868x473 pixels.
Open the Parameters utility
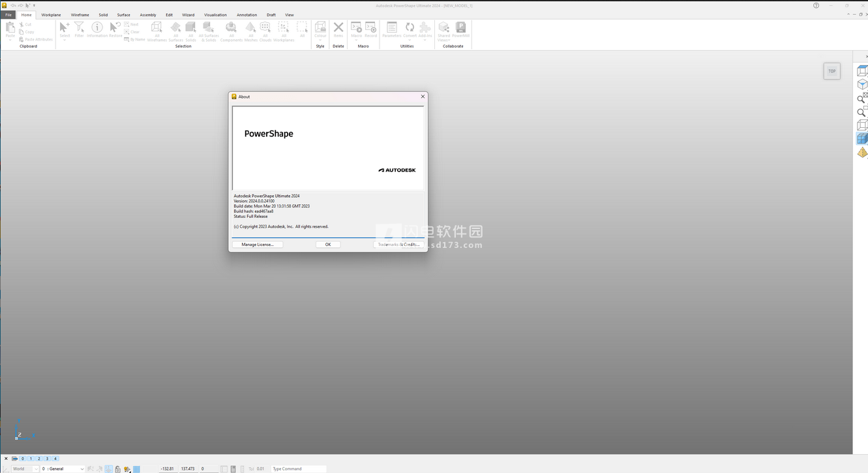(392, 29)
